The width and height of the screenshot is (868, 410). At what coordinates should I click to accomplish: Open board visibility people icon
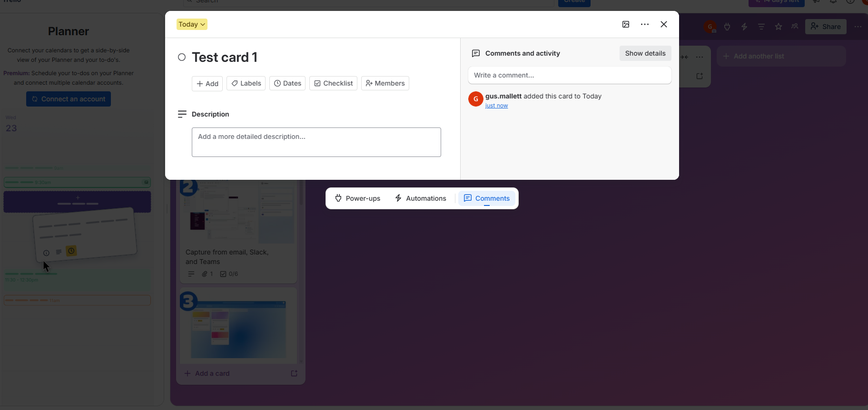click(x=795, y=27)
